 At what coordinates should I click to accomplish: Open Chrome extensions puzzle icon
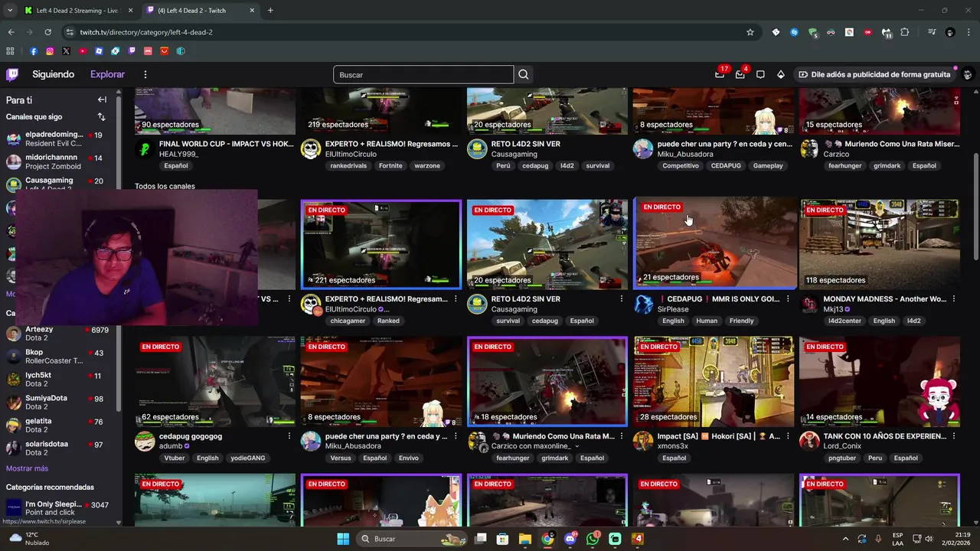[905, 32]
